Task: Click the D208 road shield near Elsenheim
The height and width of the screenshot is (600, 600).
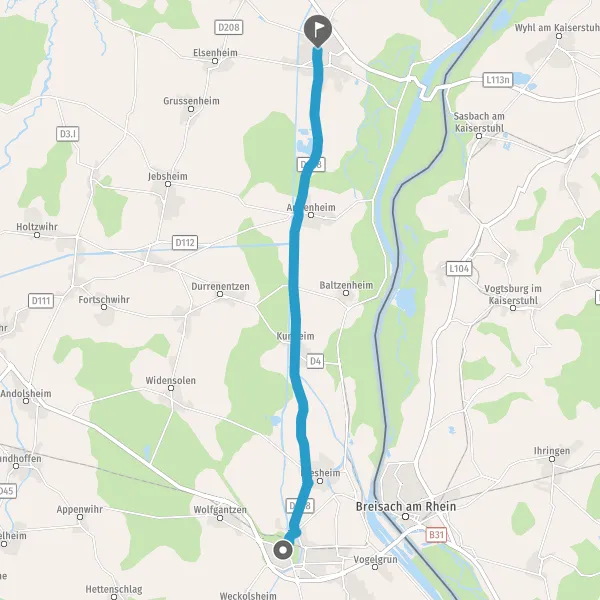Action: (x=228, y=27)
